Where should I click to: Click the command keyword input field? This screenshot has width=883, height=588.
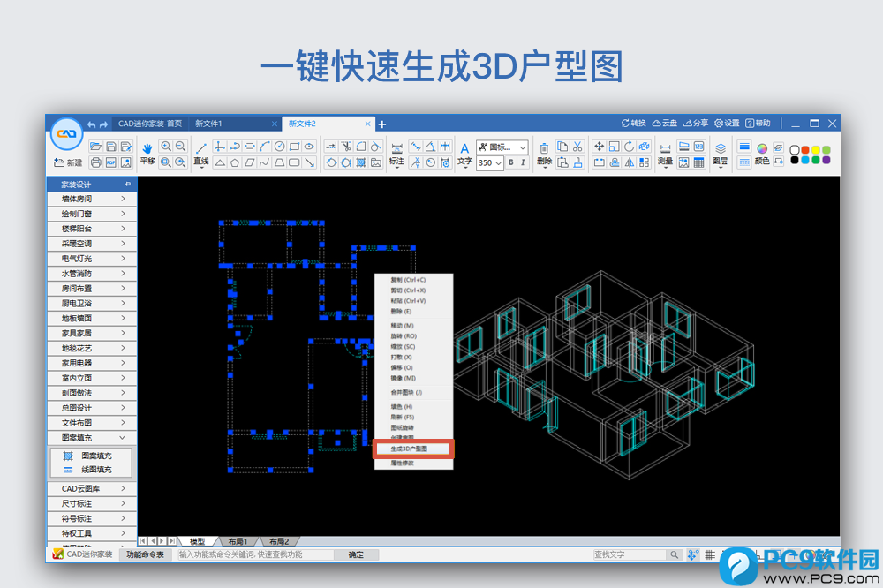pyautogui.click(x=256, y=554)
